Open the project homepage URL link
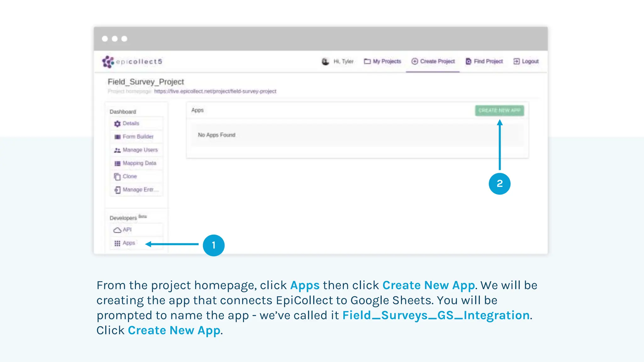644x362 pixels. tap(215, 91)
